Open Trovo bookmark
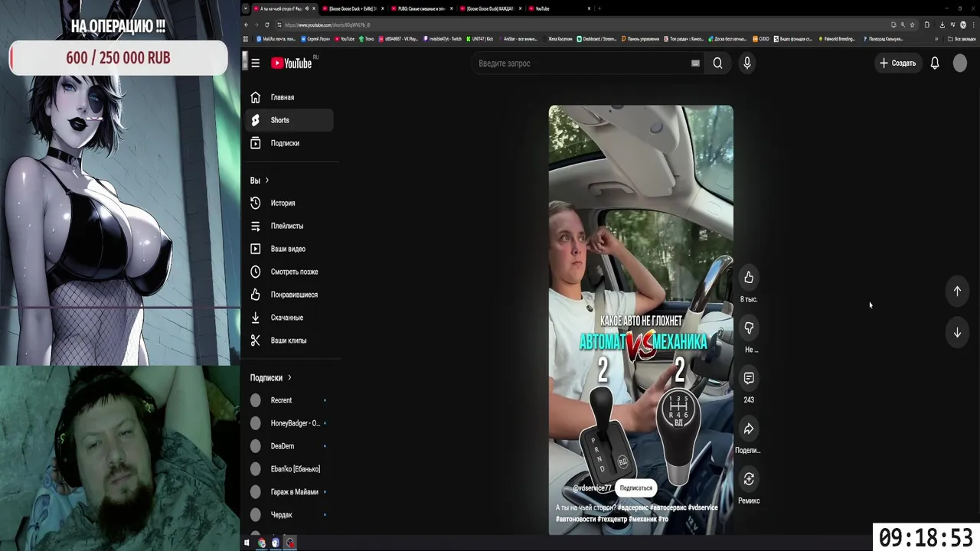 366,39
